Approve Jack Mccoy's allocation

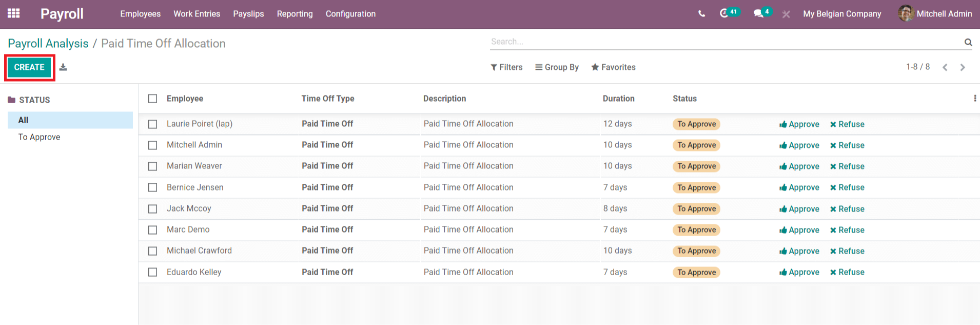pyautogui.click(x=799, y=209)
